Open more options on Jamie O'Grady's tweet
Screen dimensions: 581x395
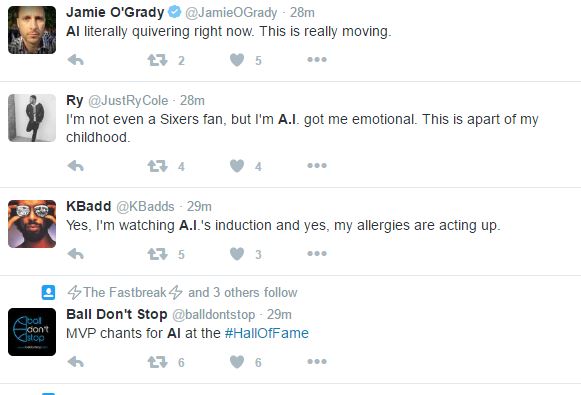pyautogui.click(x=317, y=59)
